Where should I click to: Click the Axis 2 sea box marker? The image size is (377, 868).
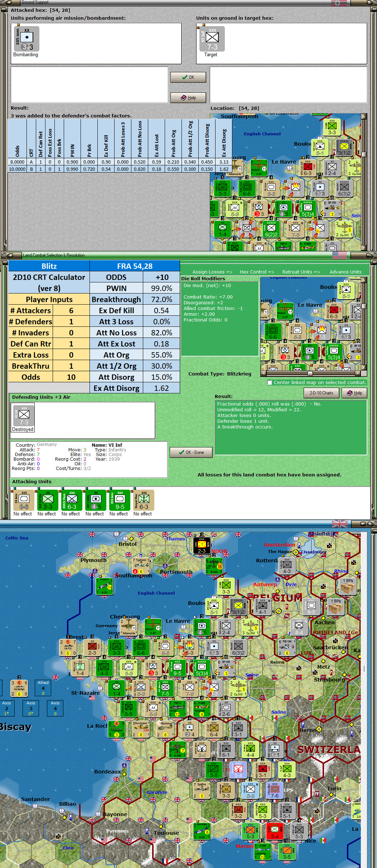[x=7, y=708]
